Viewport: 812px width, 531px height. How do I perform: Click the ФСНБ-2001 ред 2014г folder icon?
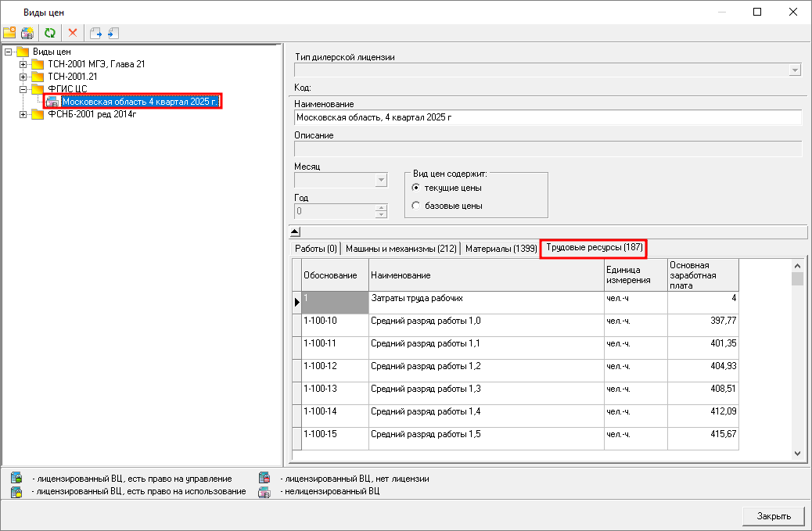pos(38,115)
